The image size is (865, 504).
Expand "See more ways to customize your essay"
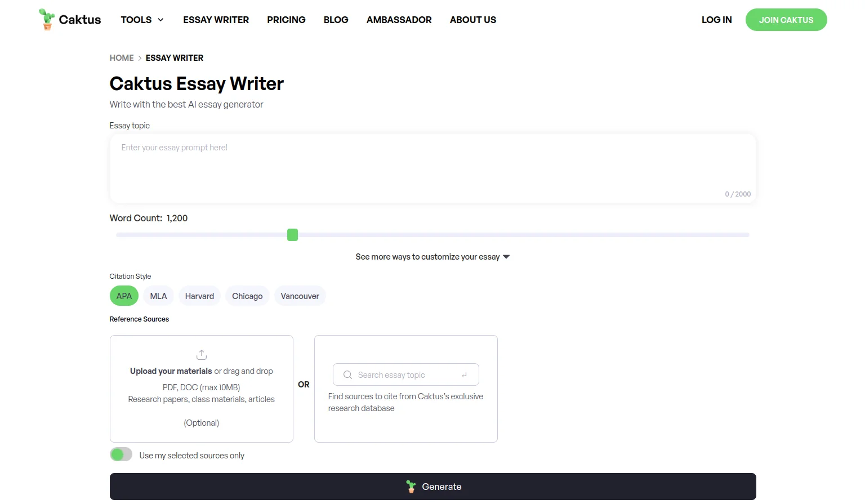(x=432, y=257)
